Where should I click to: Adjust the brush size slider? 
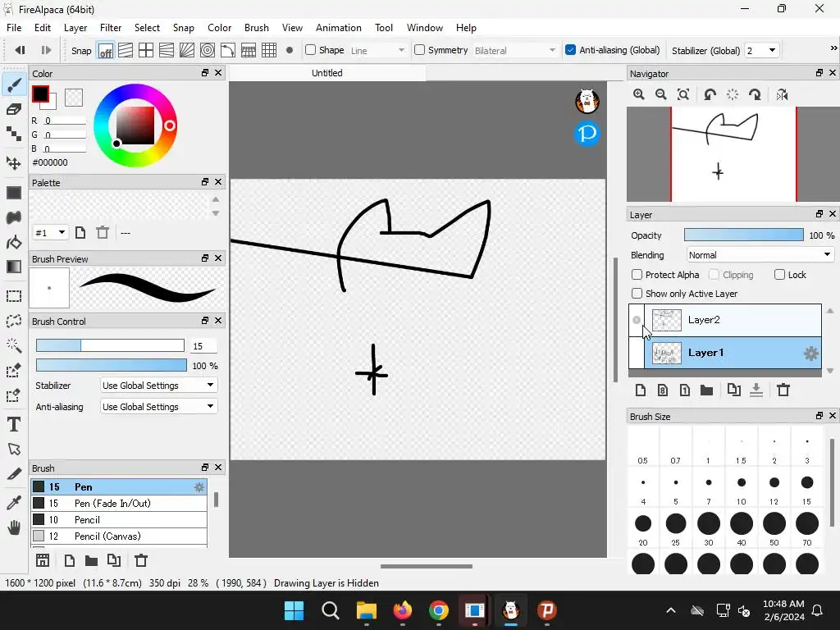pyautogui.click(x=111, y=345)
